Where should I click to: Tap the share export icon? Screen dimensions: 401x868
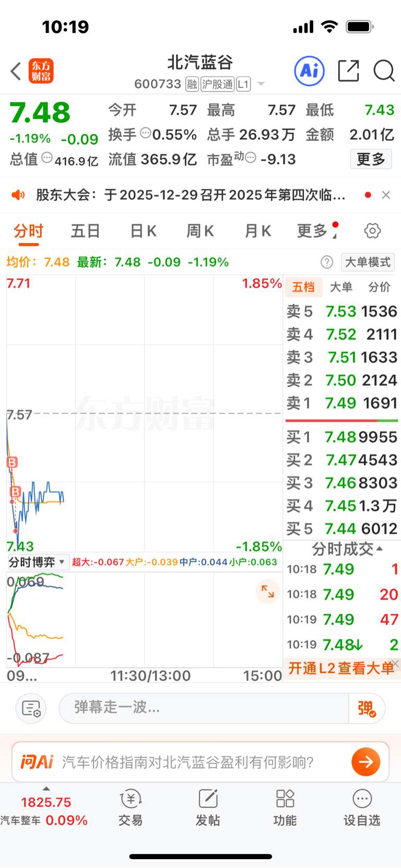(x=348, y=70)
